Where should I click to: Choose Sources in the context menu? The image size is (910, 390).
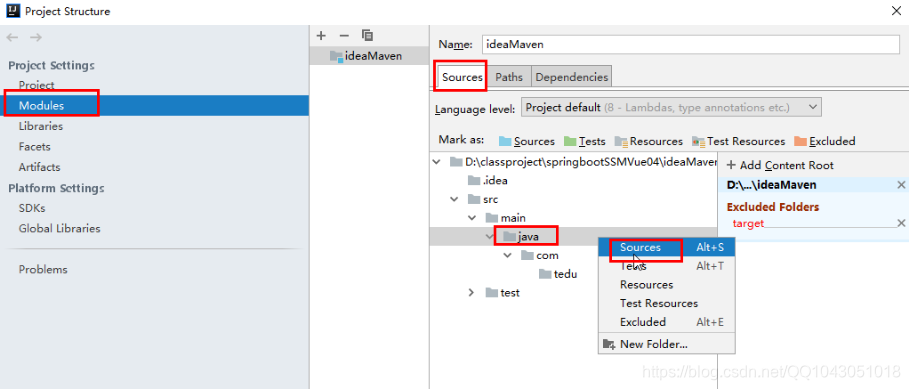[666, 247]
